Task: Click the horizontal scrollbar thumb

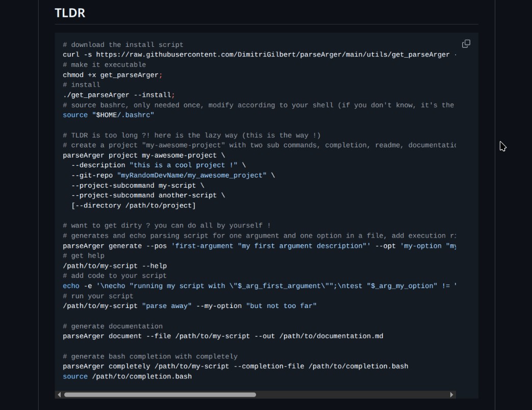Action: pos(160,395)
